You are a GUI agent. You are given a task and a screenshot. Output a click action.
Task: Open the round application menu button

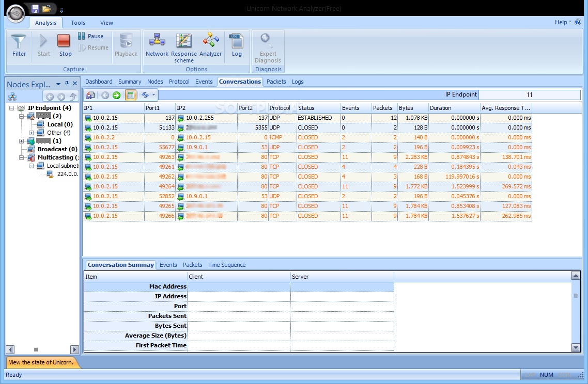[16, 13]
